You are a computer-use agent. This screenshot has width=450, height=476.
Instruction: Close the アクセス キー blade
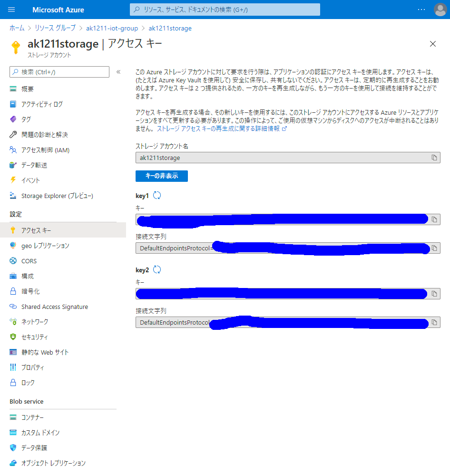(432, 44)
